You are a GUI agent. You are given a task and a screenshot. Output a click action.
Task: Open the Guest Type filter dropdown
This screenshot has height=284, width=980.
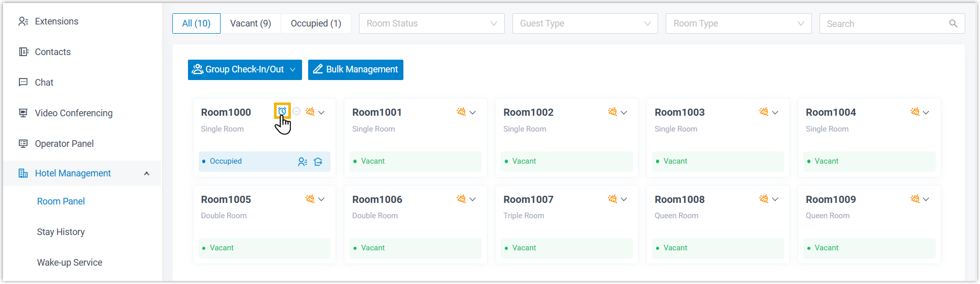tap(585, 23)
